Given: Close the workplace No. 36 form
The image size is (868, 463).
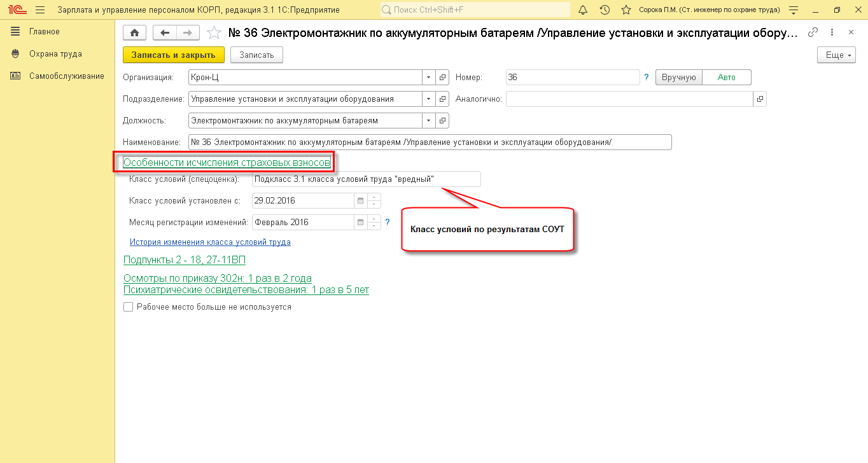Looking at the screenshot, I should (x=851, y=32).
